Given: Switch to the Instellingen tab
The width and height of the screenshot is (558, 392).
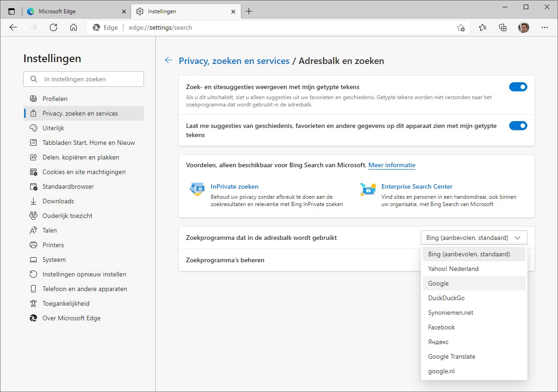Looking at the screenshot, I should pyautogui.click(x=186, y=11).
